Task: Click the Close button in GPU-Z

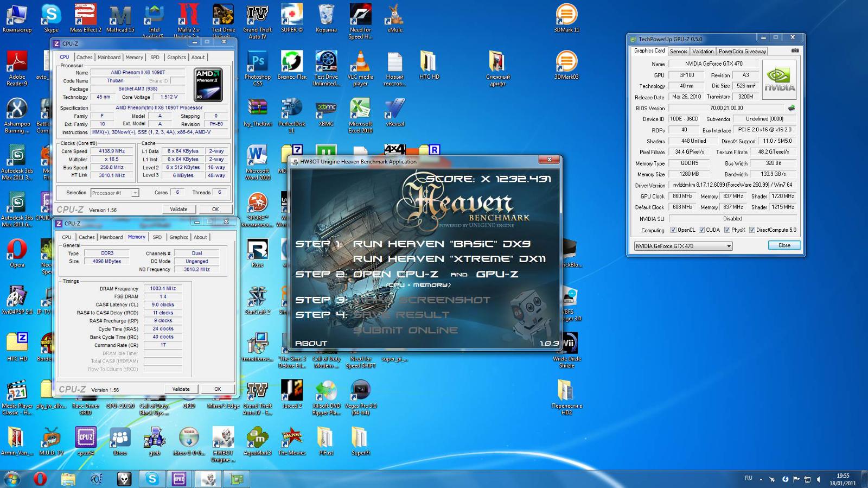Action: [x=784, y=245]
